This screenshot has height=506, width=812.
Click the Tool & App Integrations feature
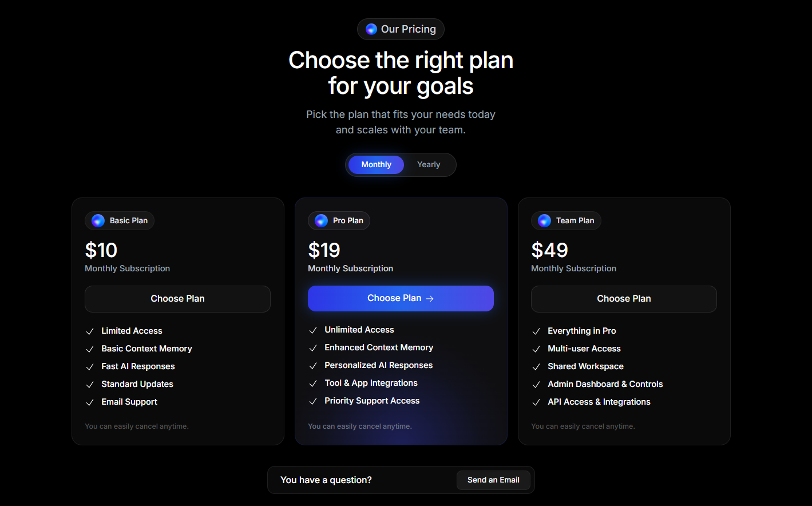click(x=371, y=383)
